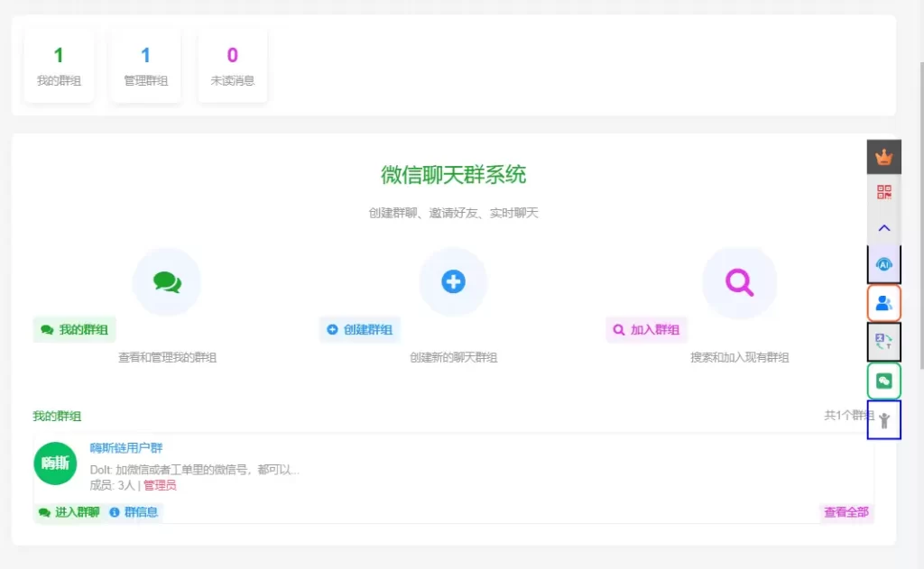
Task: Select the 管理群组 count card
Action: (145, 66)
